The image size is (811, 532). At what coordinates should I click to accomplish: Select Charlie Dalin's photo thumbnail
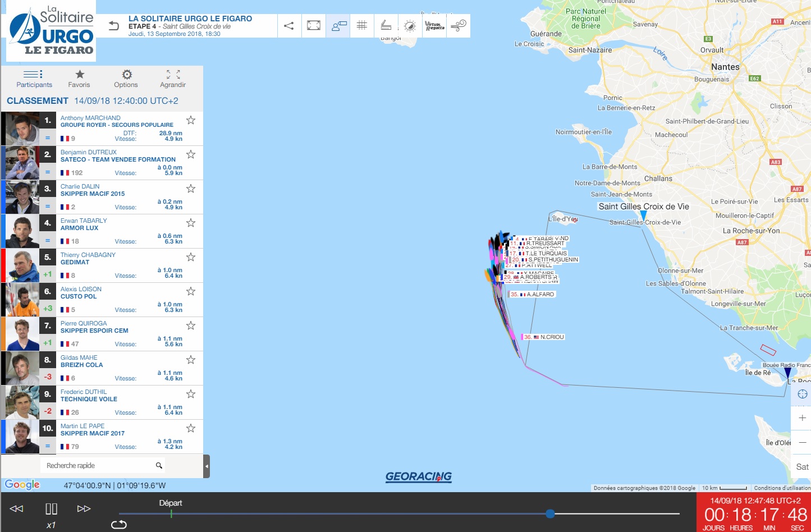22,197
